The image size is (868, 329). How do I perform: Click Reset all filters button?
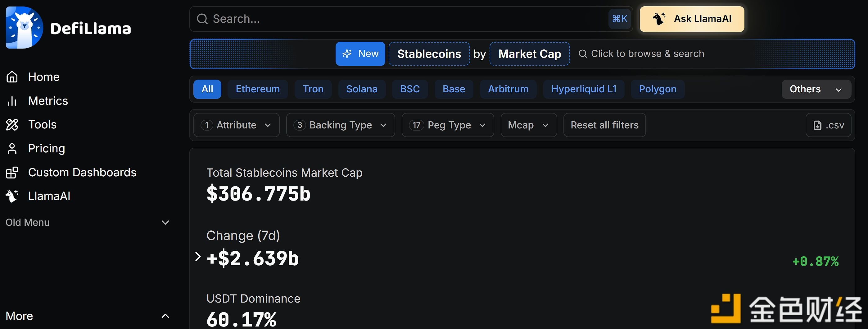604,125
